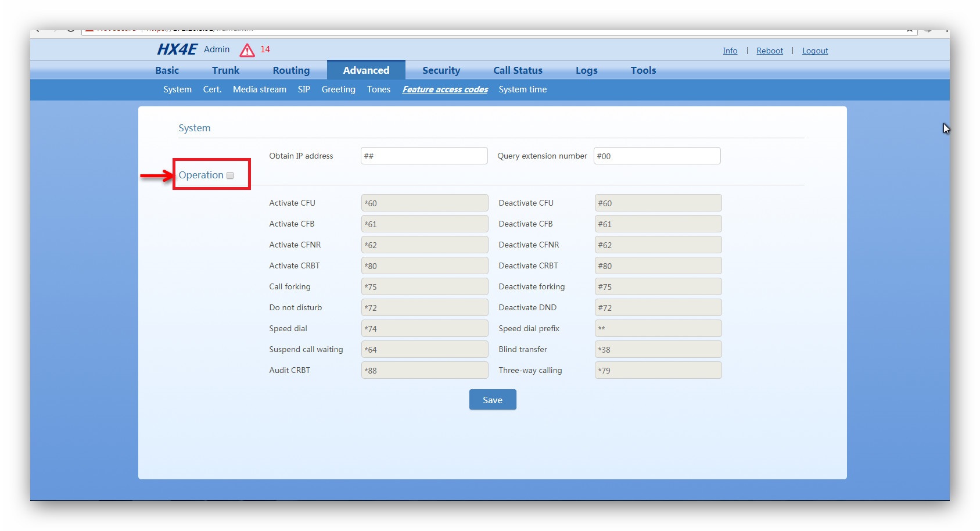This screenshot has width=980, height=531.
Task: Click the HX4E logo
Action: click(x=177, y=49)
